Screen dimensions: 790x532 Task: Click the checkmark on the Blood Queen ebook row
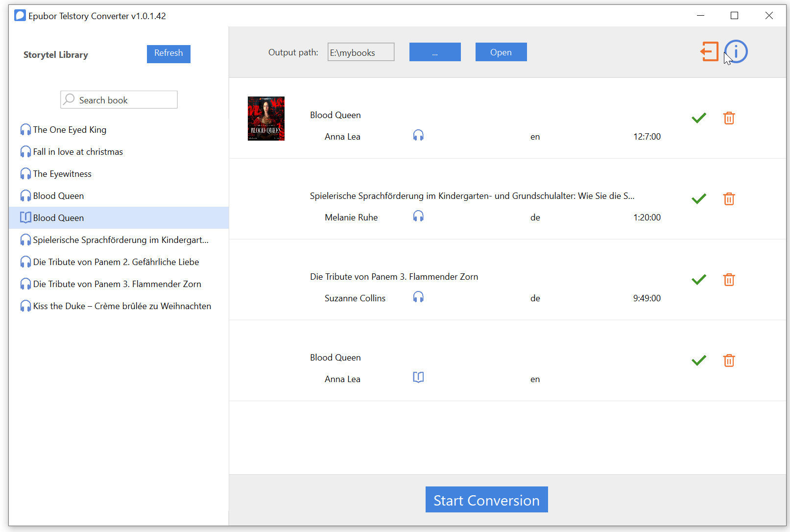699,360
